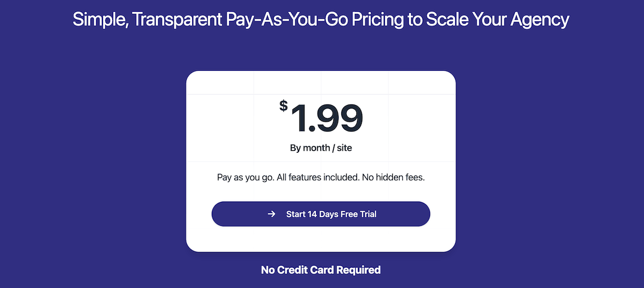
Task: Click the "Pay as you go." sentence
Action: 245,177
